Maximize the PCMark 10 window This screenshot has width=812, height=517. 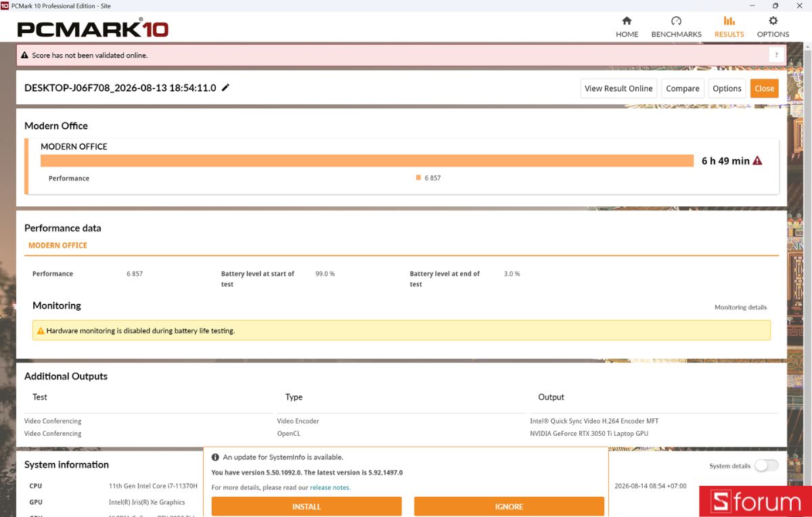[x=775, y=5]
